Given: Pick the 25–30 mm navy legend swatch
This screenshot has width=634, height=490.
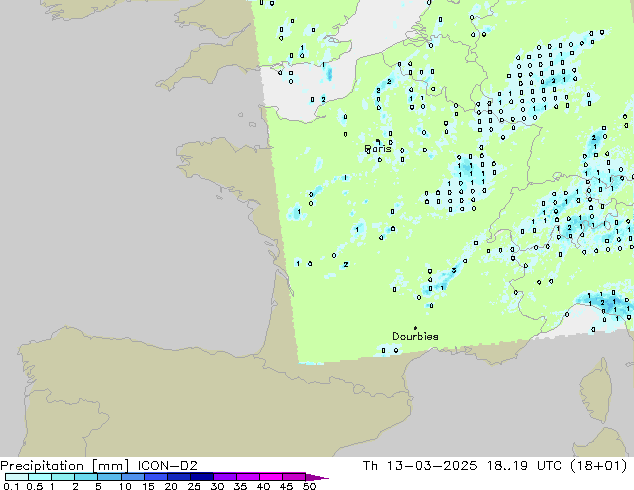Looking at the screenshot, I should click(201, 477).
